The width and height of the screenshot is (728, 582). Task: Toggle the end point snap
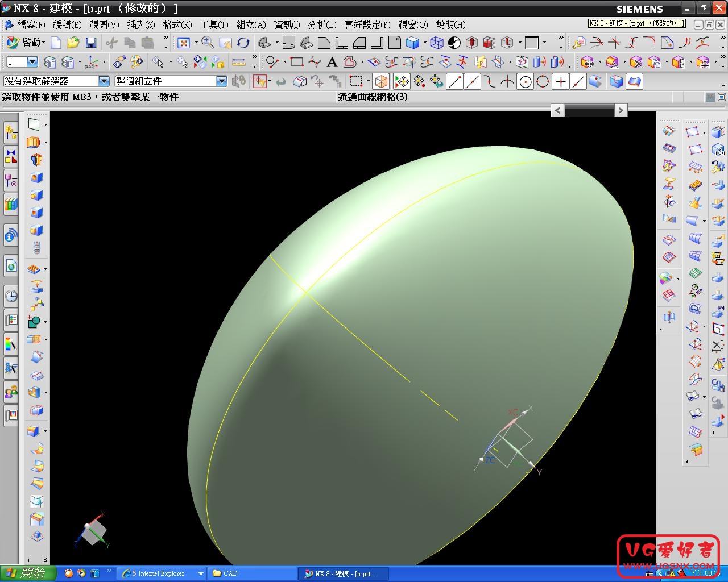(454, 82)
